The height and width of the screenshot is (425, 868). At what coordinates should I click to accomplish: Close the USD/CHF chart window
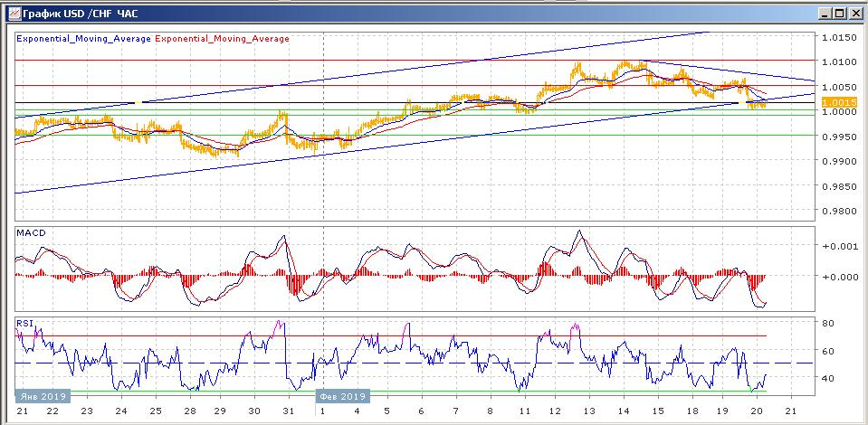854,13
